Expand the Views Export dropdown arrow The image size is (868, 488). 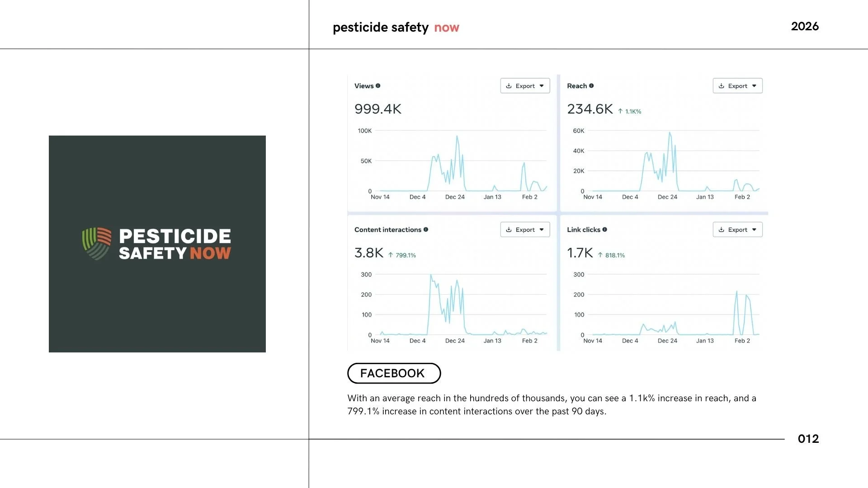click(x=542, y=86)
